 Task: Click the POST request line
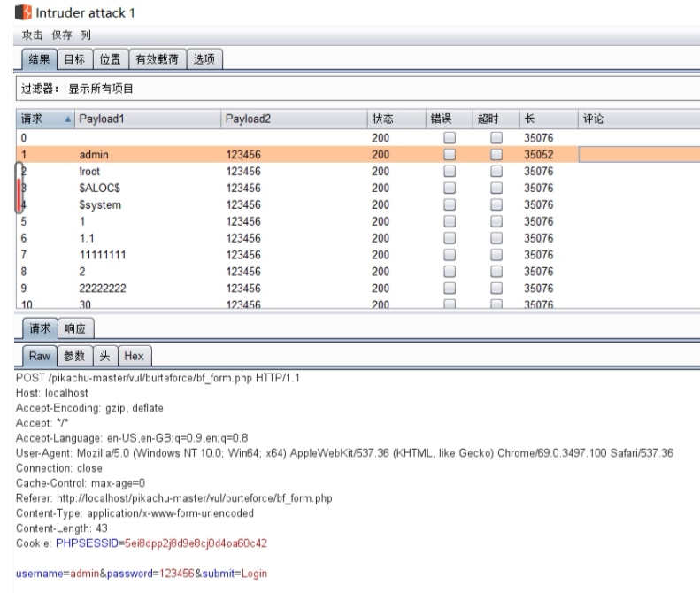(x=158, y=378)
